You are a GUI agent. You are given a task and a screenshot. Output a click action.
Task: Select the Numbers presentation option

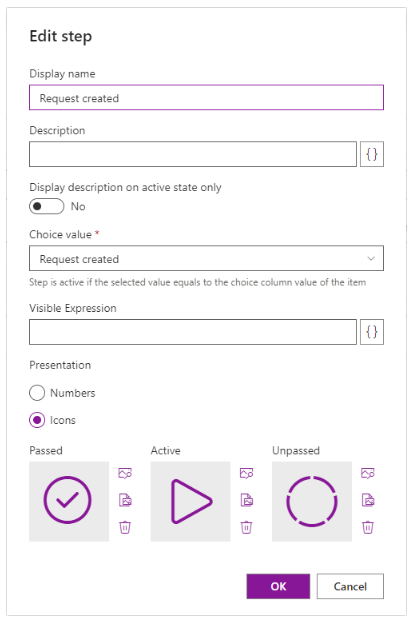[37, 393]
